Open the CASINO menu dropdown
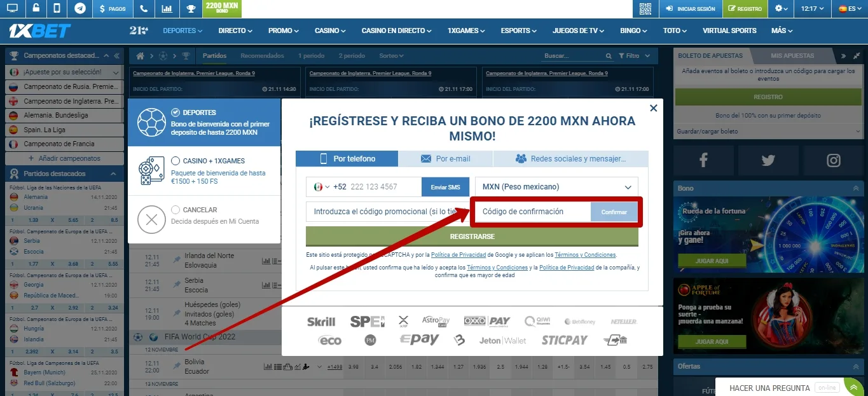The image size is (868, 396). 331,31
